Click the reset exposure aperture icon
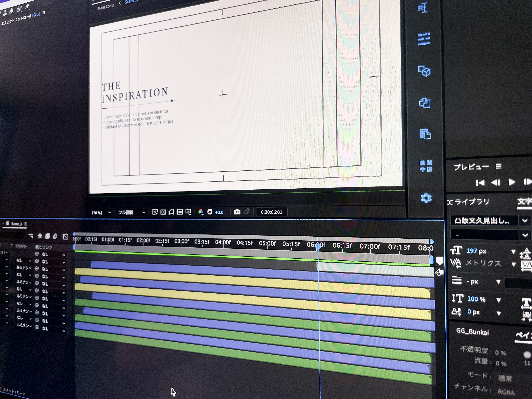The image size is (532, 399). (210, 212)
